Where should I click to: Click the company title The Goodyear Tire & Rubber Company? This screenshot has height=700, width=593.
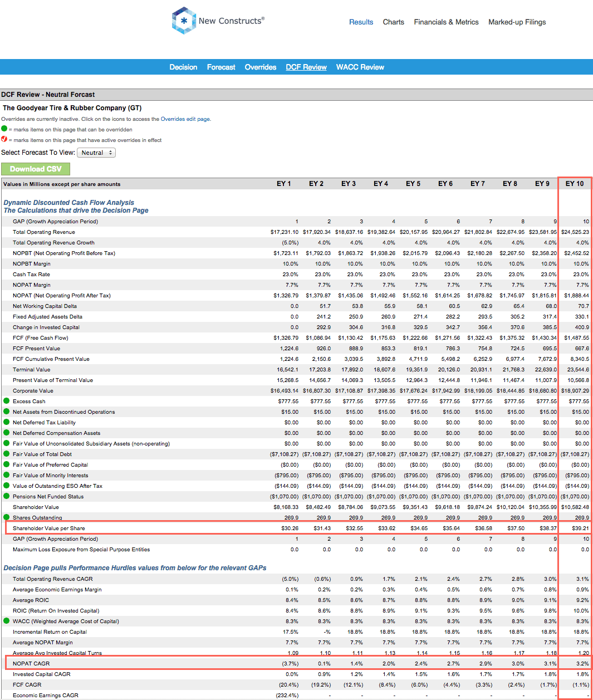coord(72,108)
